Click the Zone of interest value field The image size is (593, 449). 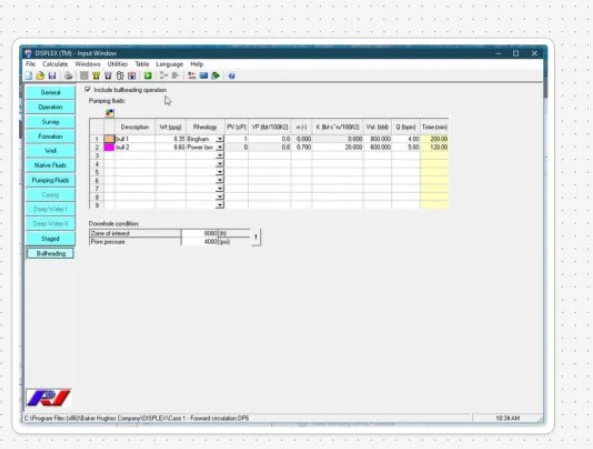(200, 233)
